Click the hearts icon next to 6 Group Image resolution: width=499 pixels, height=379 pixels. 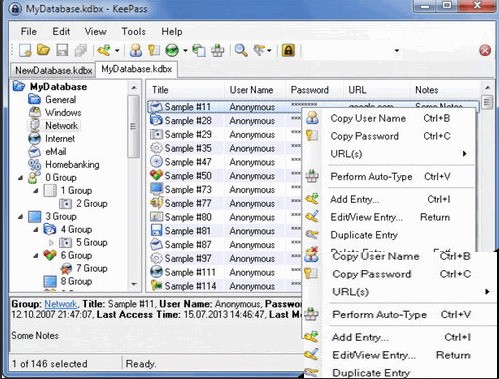point(50,255)
